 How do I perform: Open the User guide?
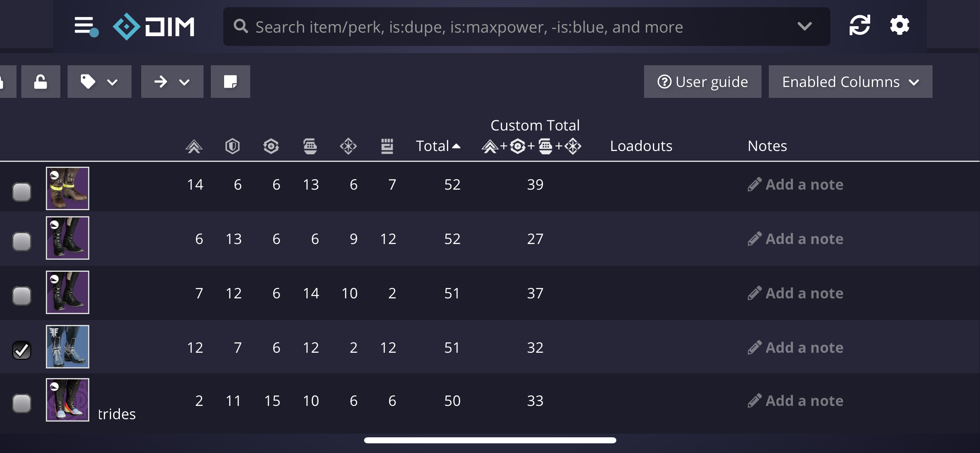coord(702,81)
